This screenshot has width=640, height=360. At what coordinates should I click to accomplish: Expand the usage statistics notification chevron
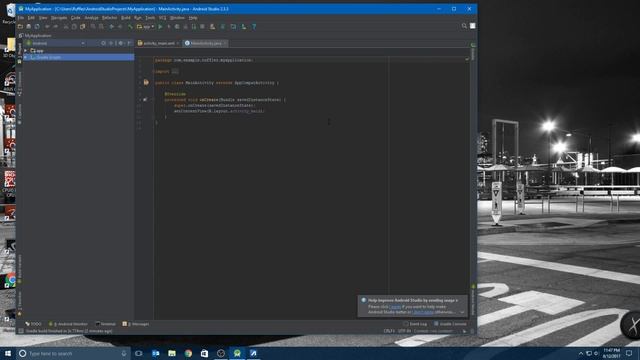point(462,312)
